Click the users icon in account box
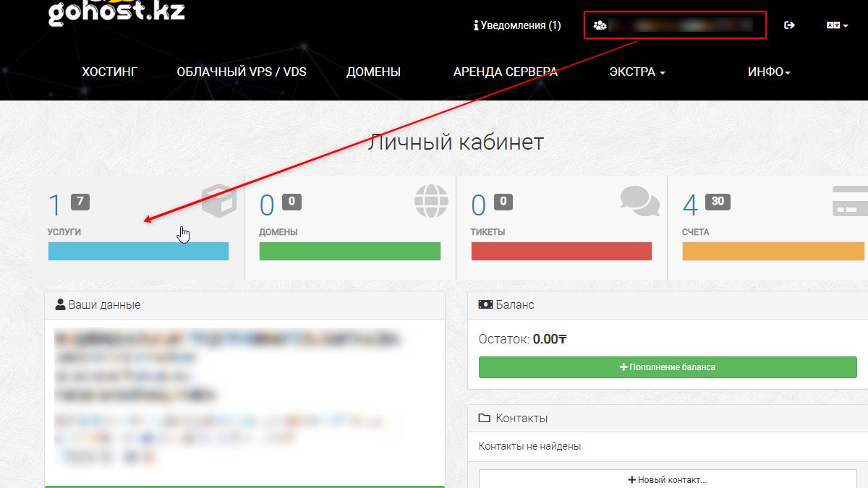868x488 pixels. point(600,25)
